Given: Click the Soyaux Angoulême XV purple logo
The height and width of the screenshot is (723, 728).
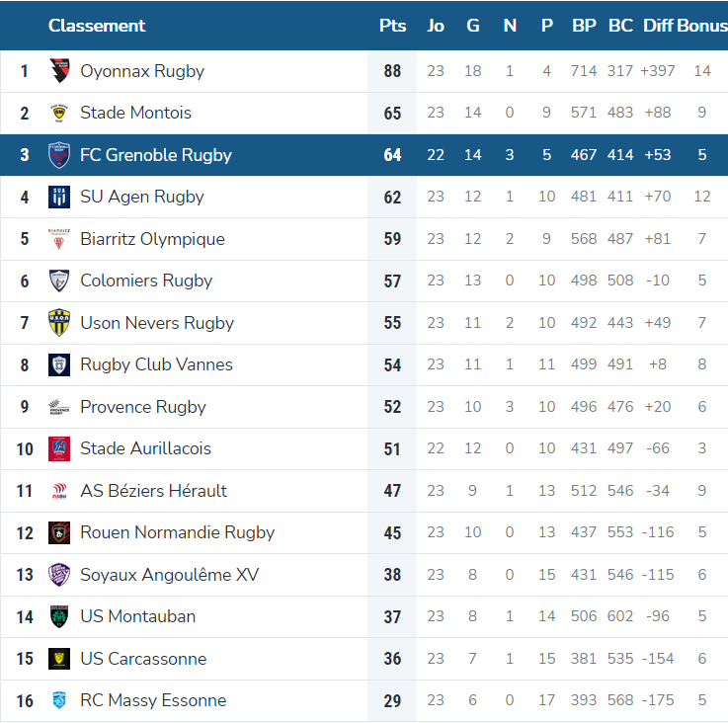Looking at the screenshot, I should (x=59, y=575).
